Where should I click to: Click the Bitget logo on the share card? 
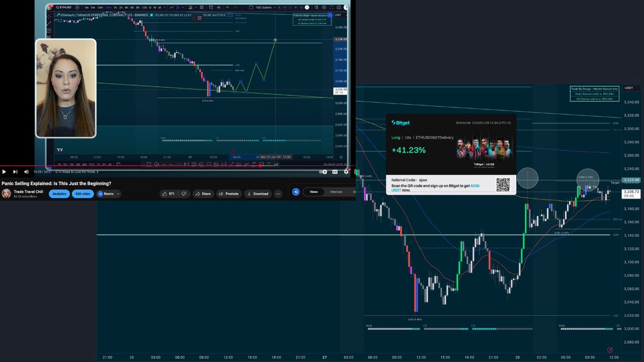pyautogui.click(x=401, y=122)
